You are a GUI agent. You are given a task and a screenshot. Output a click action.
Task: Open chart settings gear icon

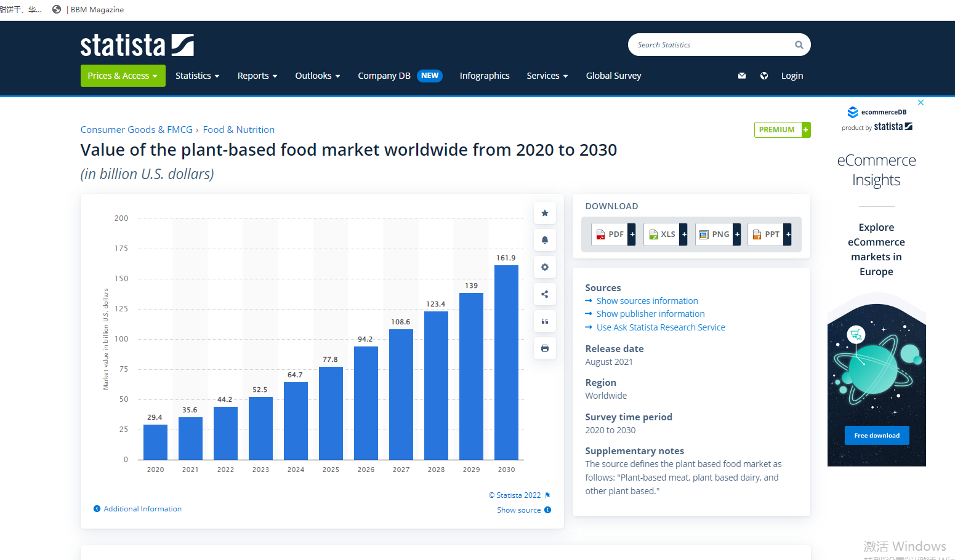[544, 267]
